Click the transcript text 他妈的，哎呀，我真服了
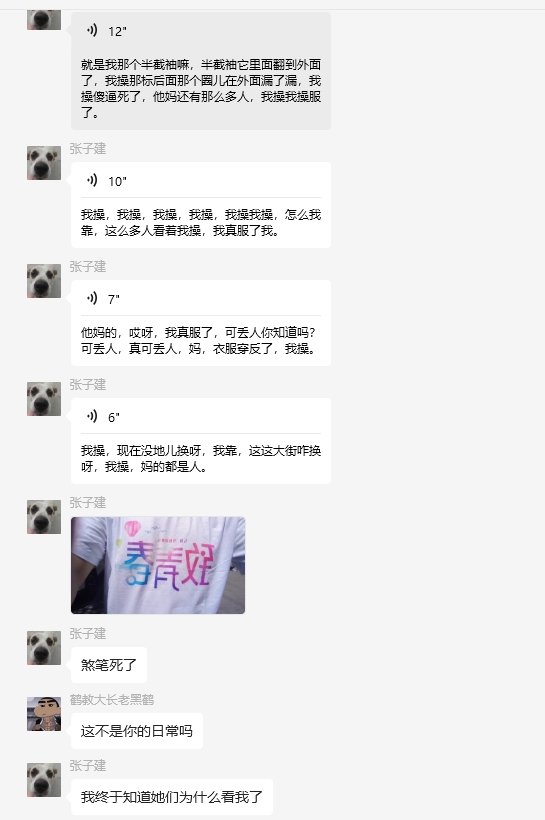The height and width of the screenshot is (820, 545). (x=201, y=340)
